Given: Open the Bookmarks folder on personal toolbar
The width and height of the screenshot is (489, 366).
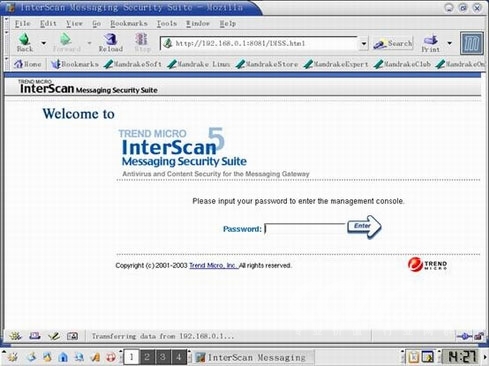Looking at the screenshot, I should [75, 64].
